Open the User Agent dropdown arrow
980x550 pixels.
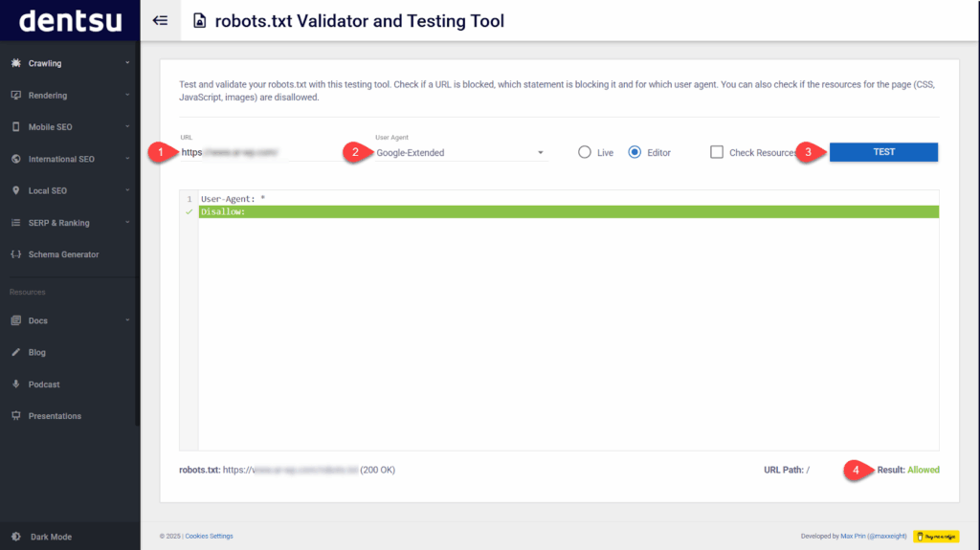tap(541, 152)
